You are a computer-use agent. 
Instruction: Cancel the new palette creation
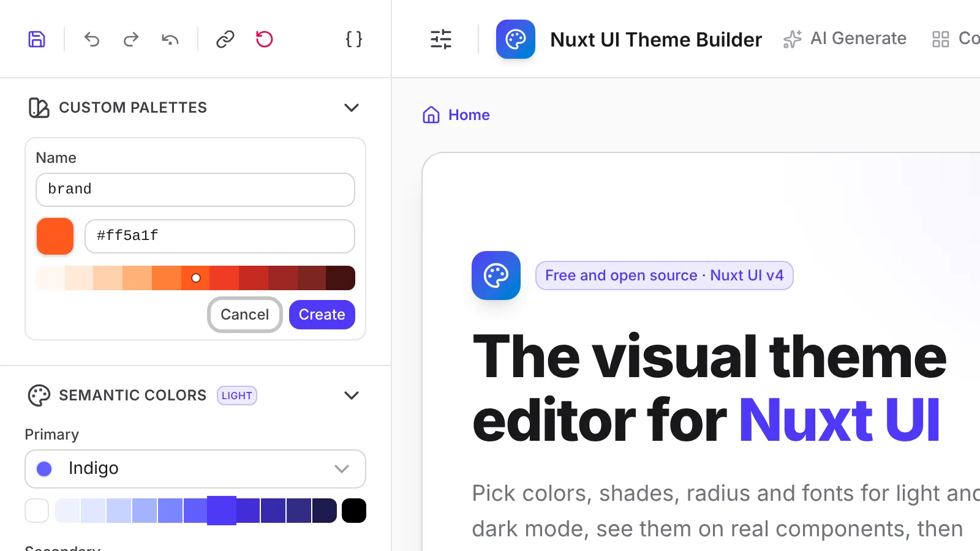pyautogui.click(x=245, y=315)
